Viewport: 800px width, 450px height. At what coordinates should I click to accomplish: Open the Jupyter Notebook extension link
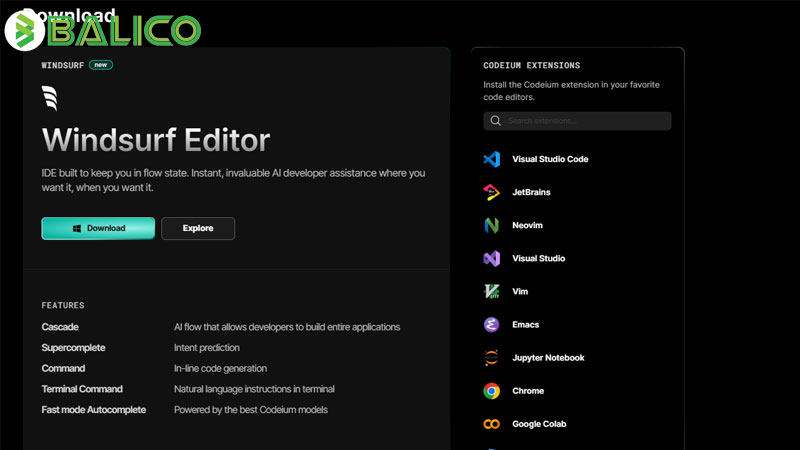548,358
